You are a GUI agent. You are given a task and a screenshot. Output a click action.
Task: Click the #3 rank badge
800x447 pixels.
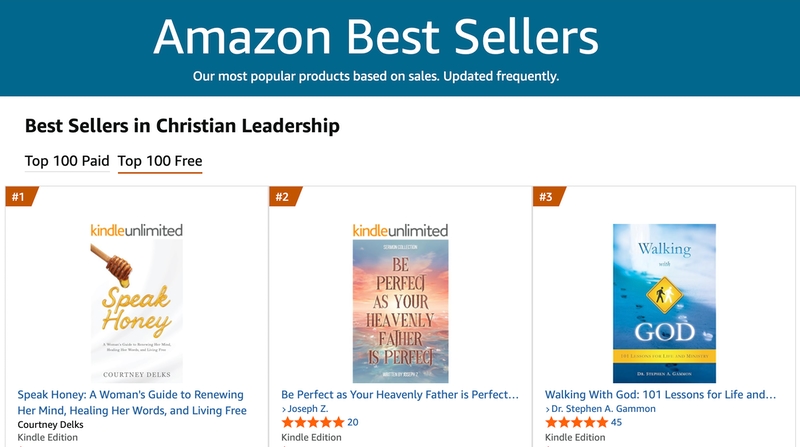[x=545, y=197]
